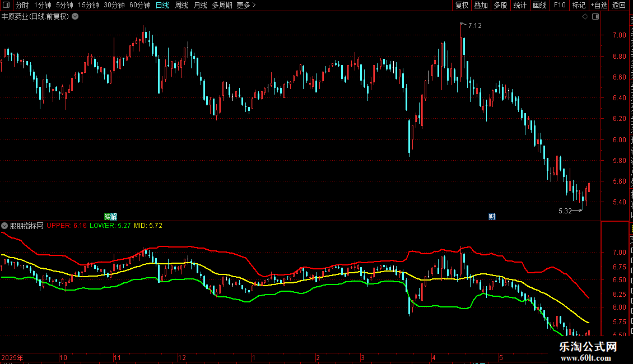Click the 2025年 label on time axis

12,358
